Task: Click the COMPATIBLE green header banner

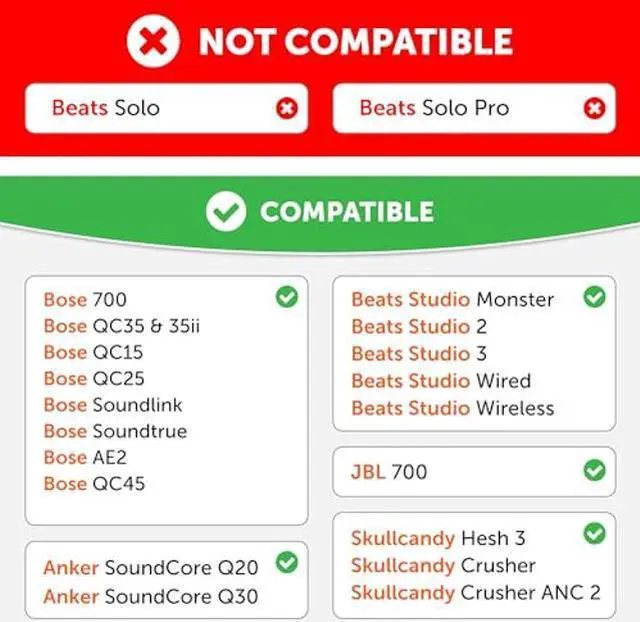Action: pyautogui.click(x=346, y=212)
